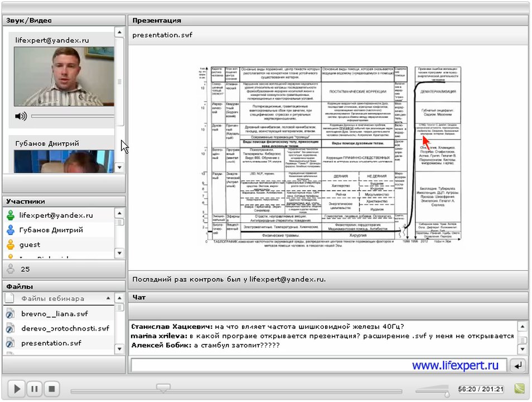This screenshot has height=402, width=532.
Task: Start playback with the Play button
Action: click(16, 389)
